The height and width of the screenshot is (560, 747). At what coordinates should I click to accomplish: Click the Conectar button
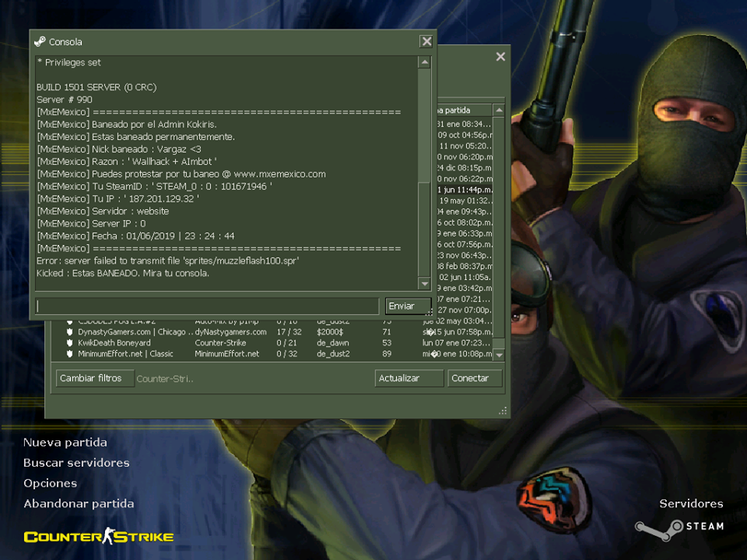tap(475, 378)
